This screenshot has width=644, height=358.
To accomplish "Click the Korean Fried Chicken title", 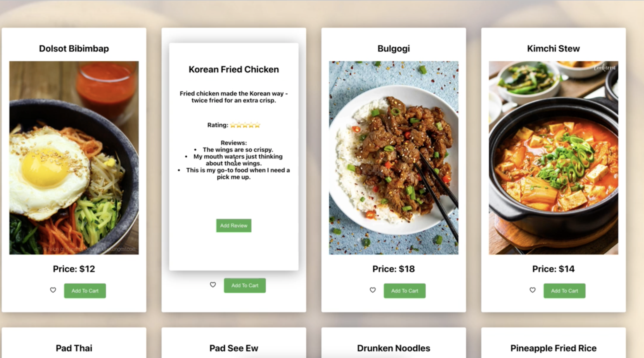I will click(234, 69).
